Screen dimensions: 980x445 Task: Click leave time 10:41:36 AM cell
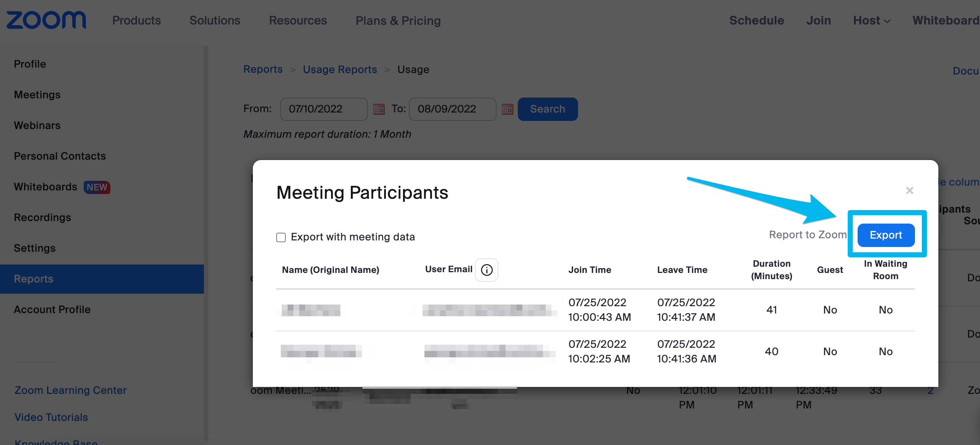click(687, 351)
